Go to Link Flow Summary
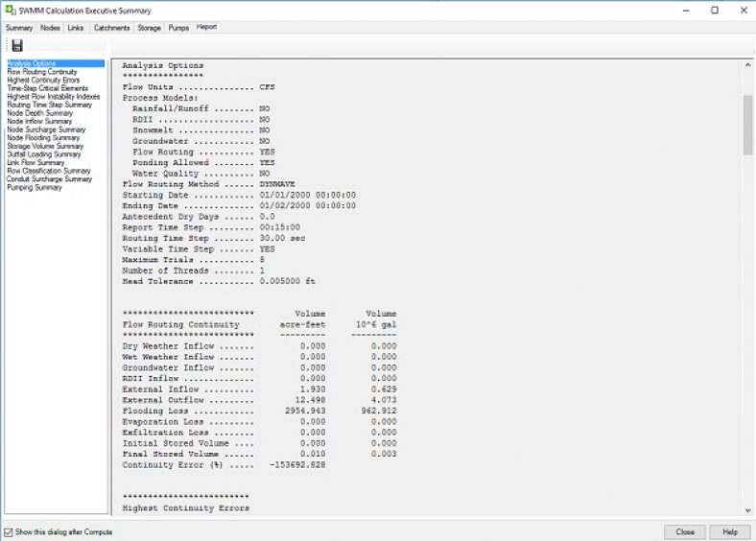 [35, 162]
